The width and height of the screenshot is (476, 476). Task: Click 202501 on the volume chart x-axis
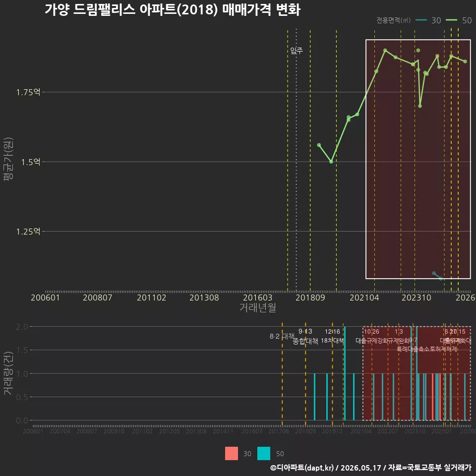point(442,431)
